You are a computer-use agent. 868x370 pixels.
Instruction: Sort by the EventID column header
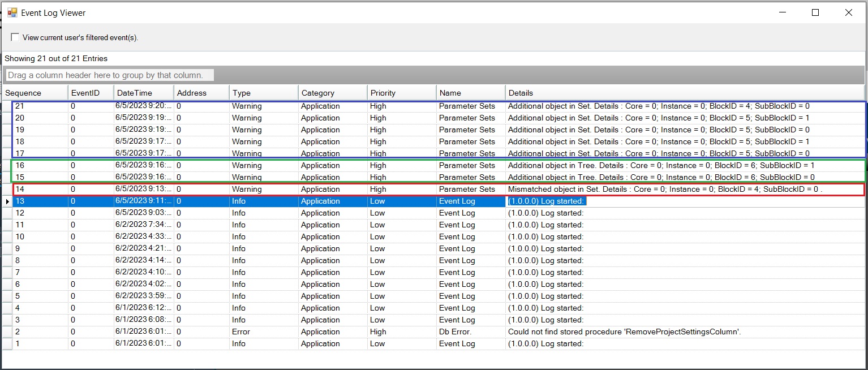pos(90,93)
